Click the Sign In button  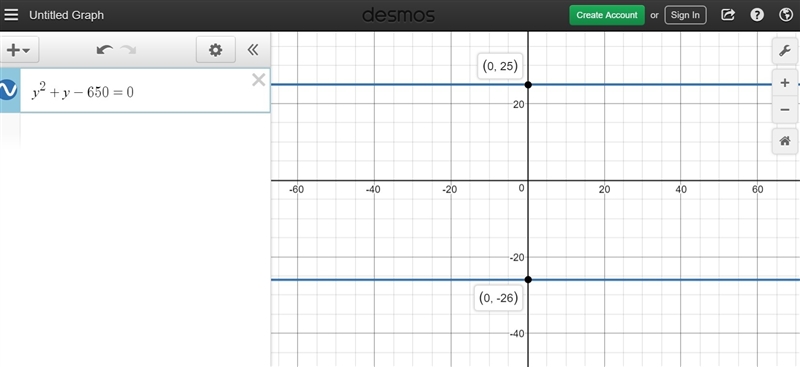[x=685, y=15]
